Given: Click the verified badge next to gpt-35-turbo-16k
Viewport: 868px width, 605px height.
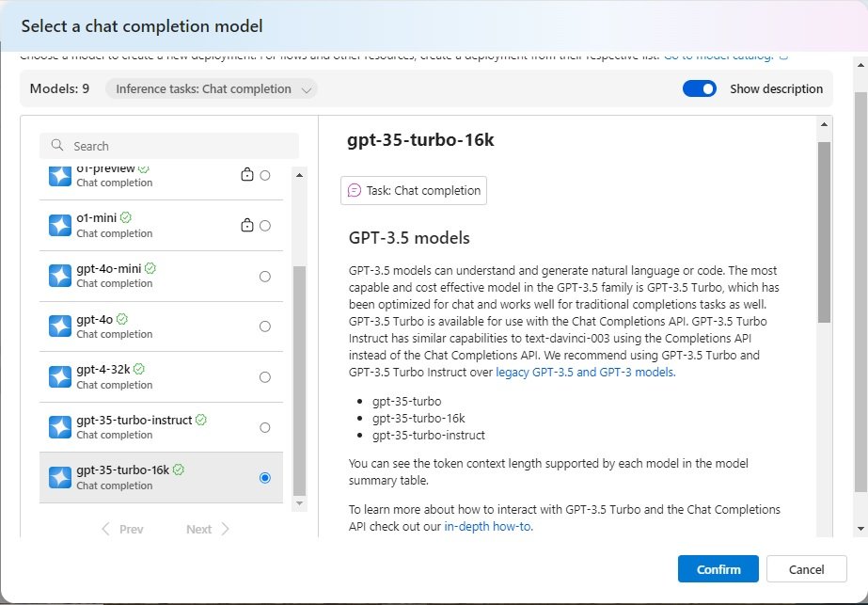Looking at the screenshot, I should point(179,470).
